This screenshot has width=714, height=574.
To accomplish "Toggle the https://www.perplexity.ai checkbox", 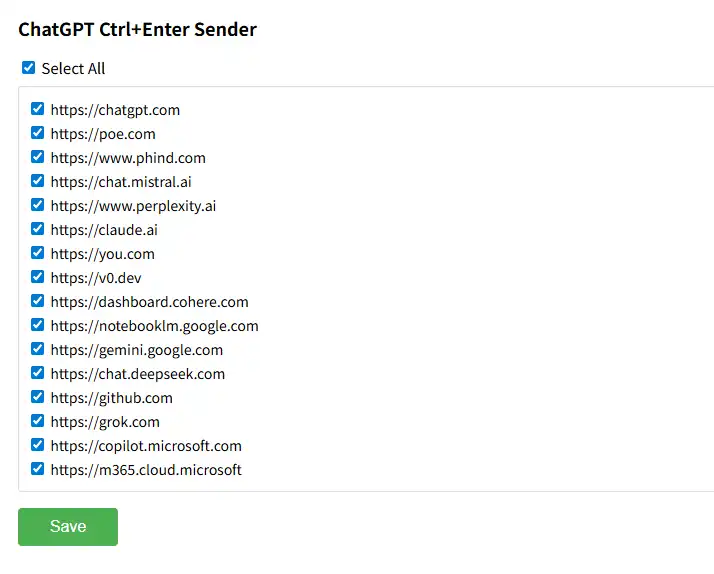I will pyautogui.click(x=38, y=205).
